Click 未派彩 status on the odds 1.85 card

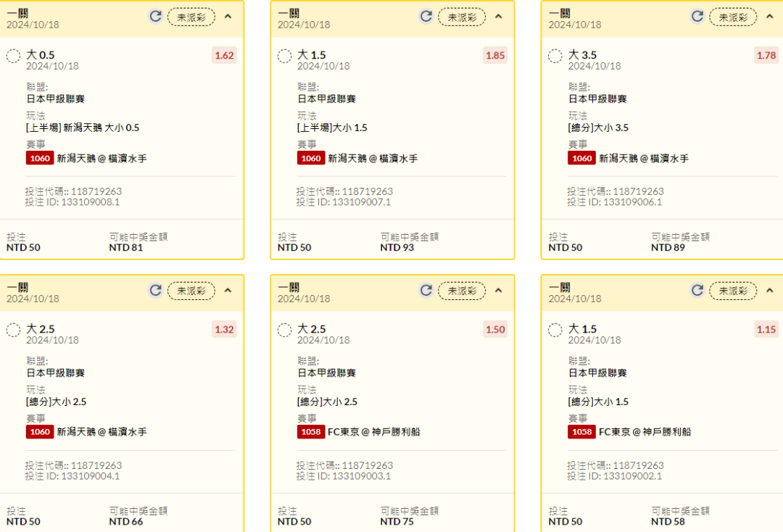(x=462, y=17)
